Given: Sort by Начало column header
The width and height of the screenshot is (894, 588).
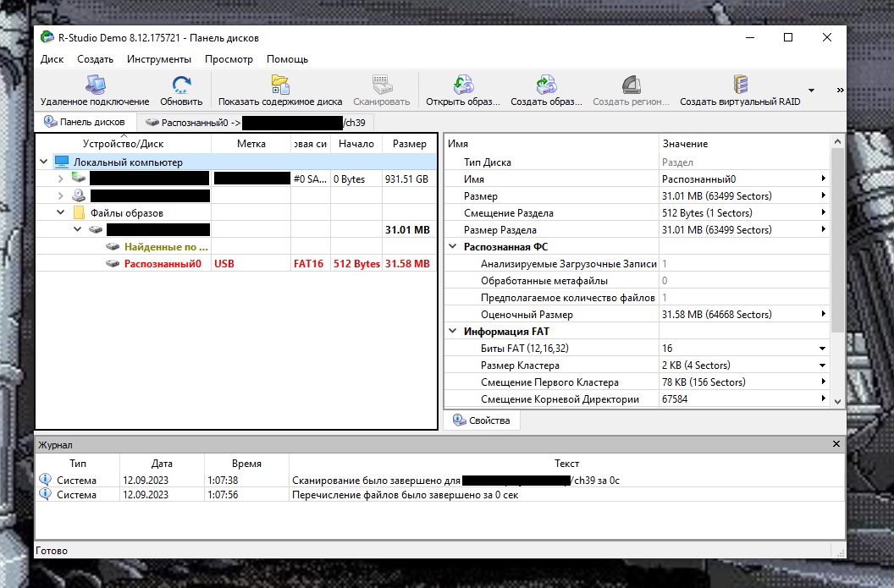Looking at the screenshot, I should pyautogui.click(x=356, y=144).
